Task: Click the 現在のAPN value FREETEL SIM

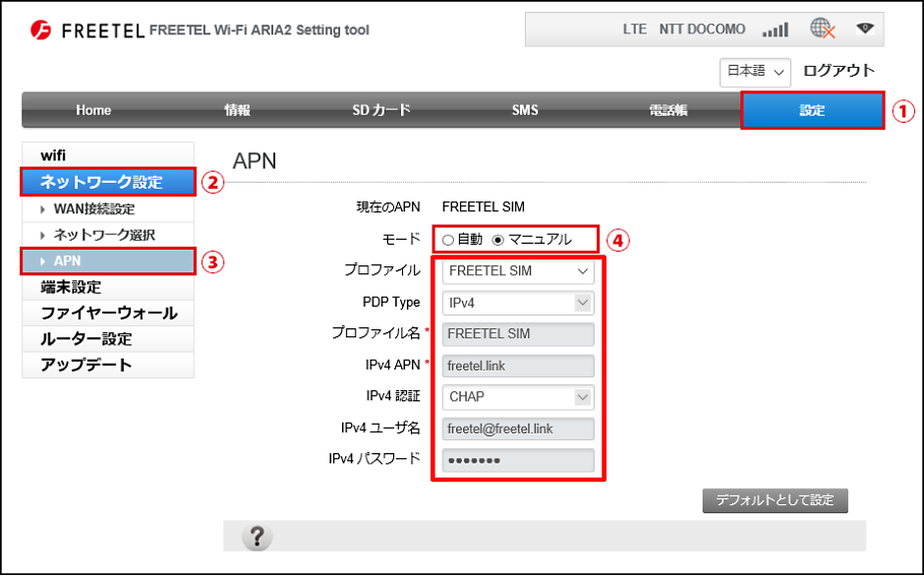Action: pos(484,207)
